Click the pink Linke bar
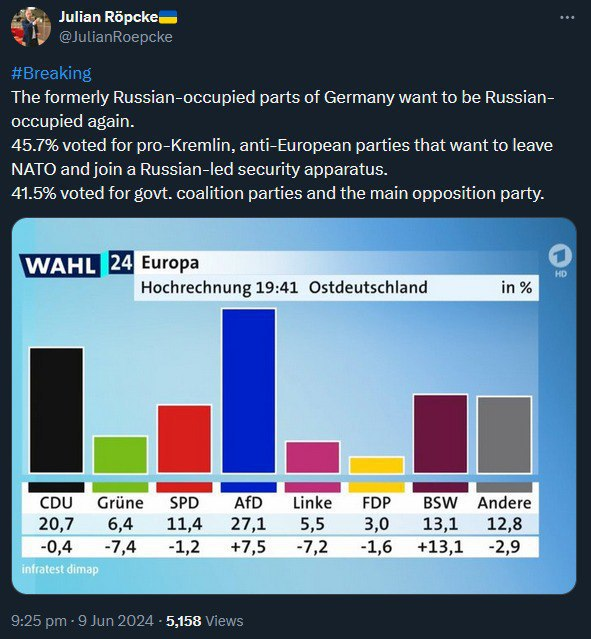Screen dimensions: 591x639 pos(313,457)
